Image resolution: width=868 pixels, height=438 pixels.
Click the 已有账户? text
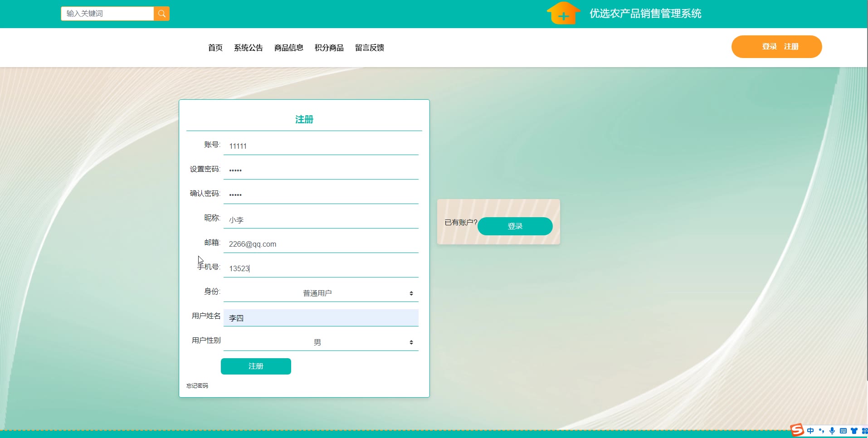tap(461, 222)
